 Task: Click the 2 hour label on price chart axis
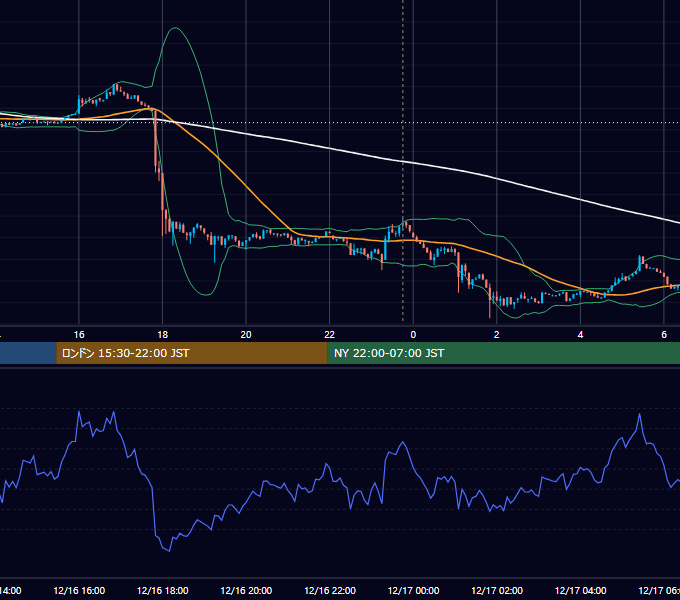(x=497, y=335)
